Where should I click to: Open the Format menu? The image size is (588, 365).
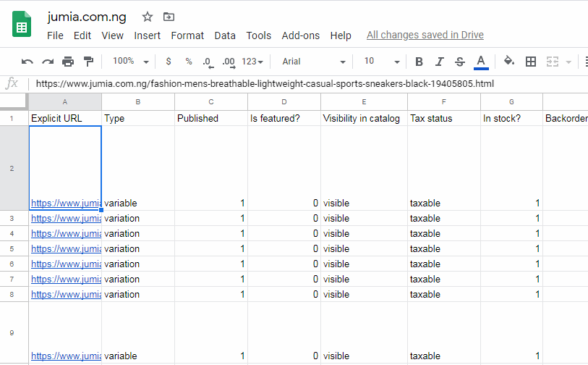187,35
